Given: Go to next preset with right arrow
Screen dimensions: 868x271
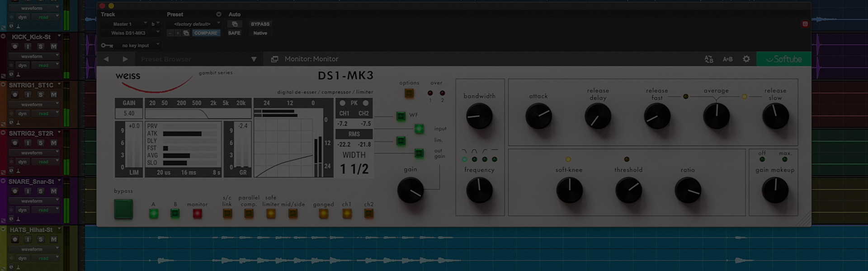Looking at the screenshot, I should tap(125, 59).
